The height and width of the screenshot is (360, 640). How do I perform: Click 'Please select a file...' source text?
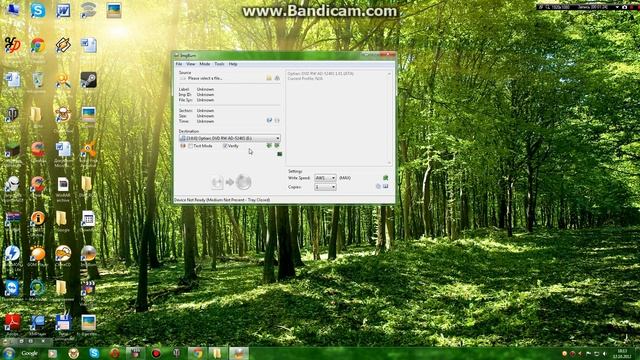point(205,78)
